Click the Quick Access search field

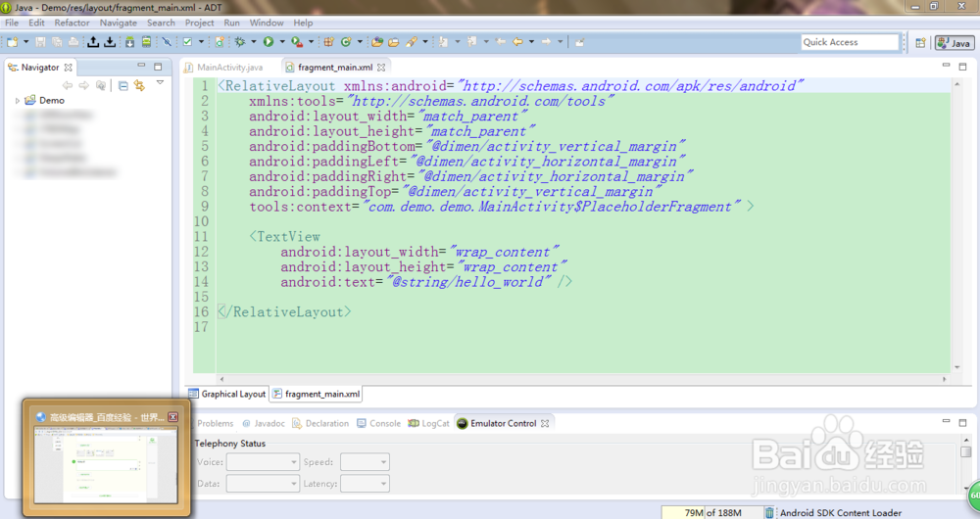point(850,42)
